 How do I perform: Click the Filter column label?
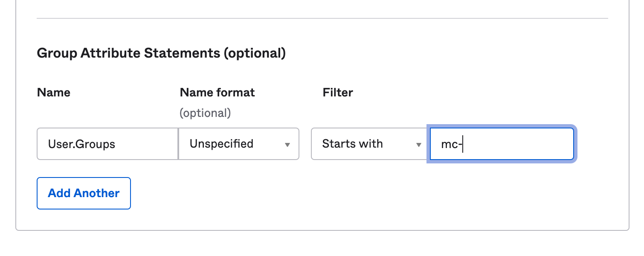(338, 93)
